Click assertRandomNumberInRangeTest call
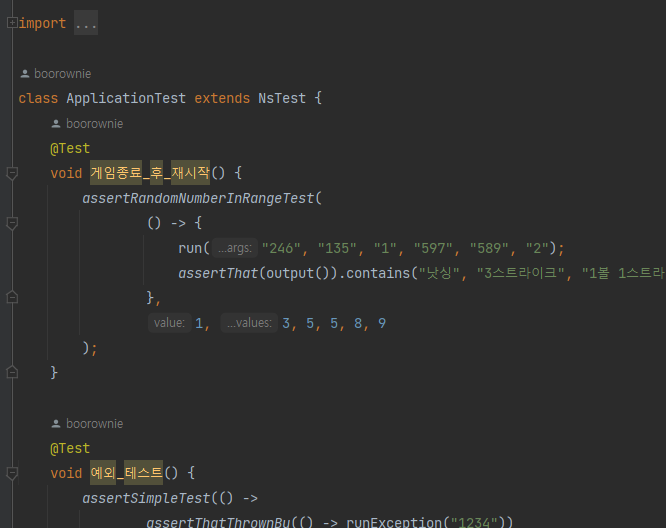The height and width of the screenshot is (528, 666). pos(198,198)
